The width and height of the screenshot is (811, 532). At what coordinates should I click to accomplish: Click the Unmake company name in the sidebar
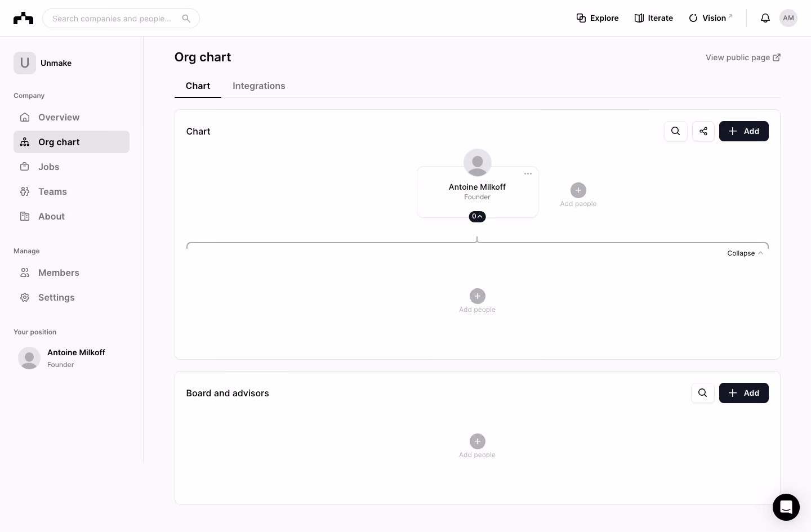pos(56,63)
